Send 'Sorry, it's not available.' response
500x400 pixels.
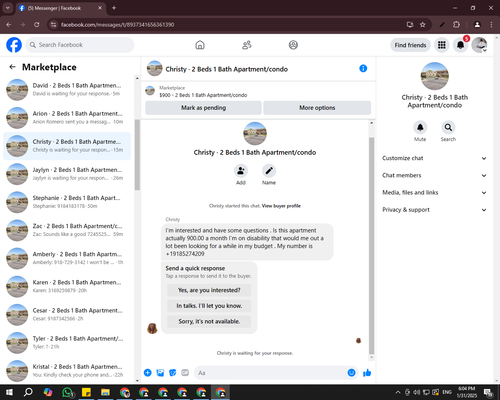tap(209, 321)
